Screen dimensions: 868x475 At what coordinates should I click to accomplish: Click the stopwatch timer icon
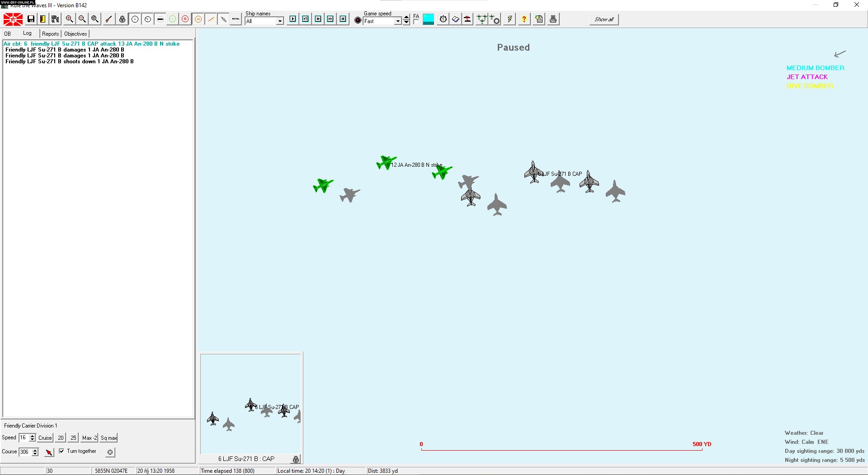coord(443,19)
